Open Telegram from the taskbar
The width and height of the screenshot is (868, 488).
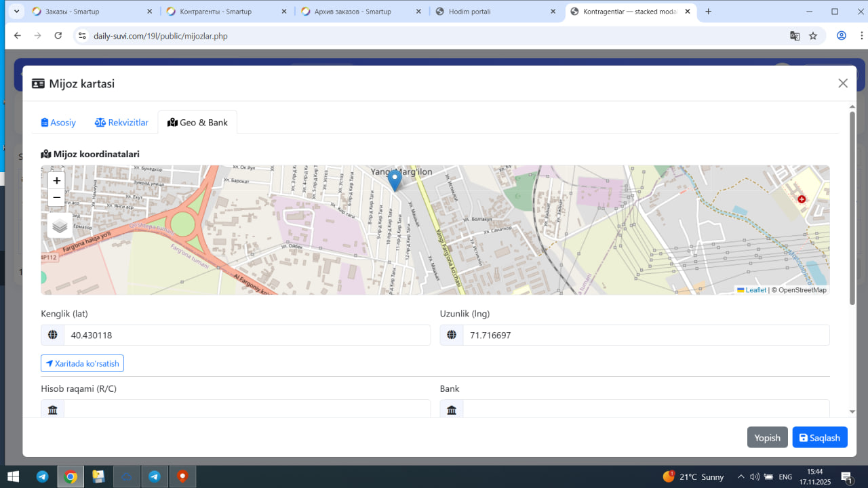coord(42,476)
